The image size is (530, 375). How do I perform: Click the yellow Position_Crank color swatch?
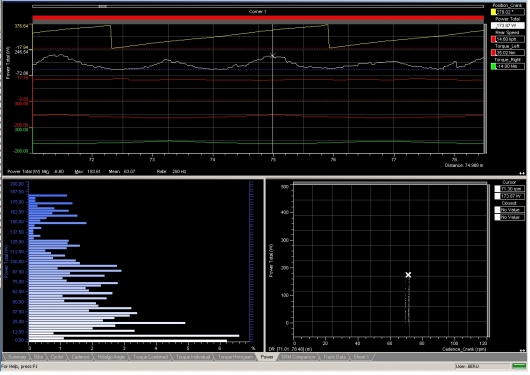tap(493, 12)
